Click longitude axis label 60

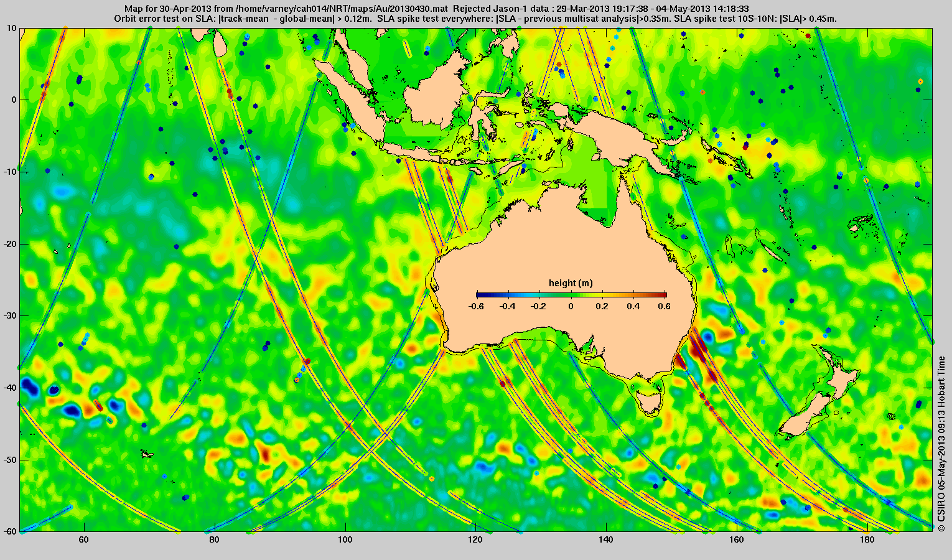point(83,540)
